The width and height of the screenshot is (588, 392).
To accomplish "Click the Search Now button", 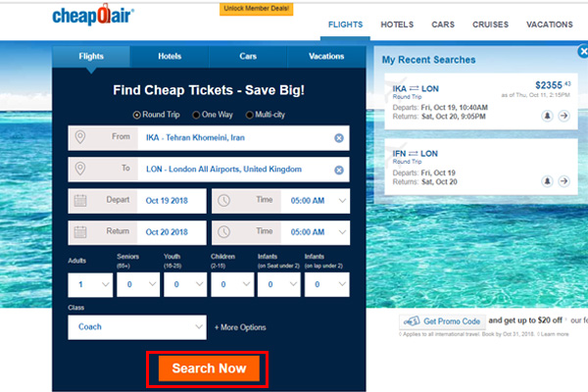I will click(209, 368).
